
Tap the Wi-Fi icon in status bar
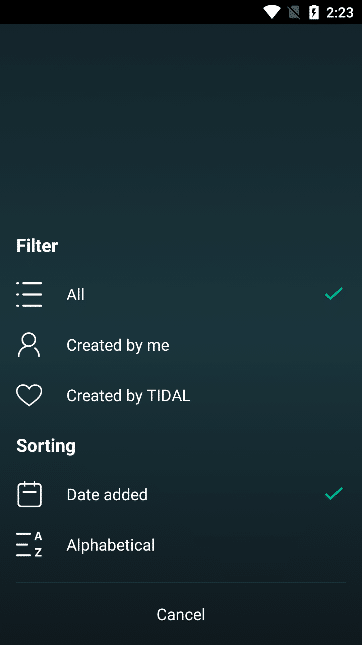point(272,12)
